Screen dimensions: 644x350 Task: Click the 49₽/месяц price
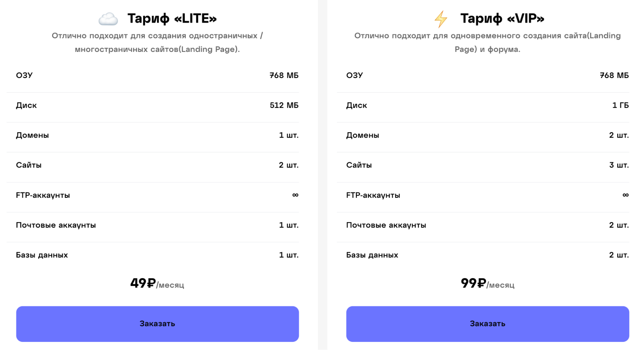coord(157,284)
